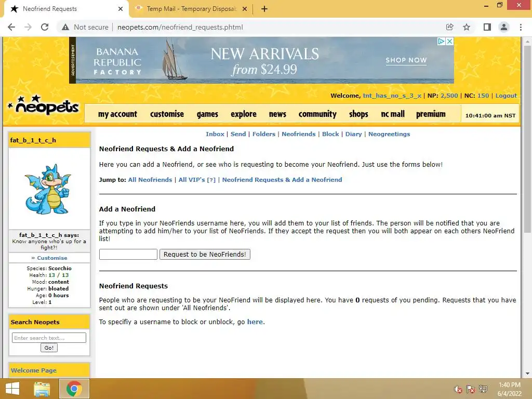This screenshot has width=532, height=399.
Task: Close the Neofriend Requests tab
Action: pos(121,9)
